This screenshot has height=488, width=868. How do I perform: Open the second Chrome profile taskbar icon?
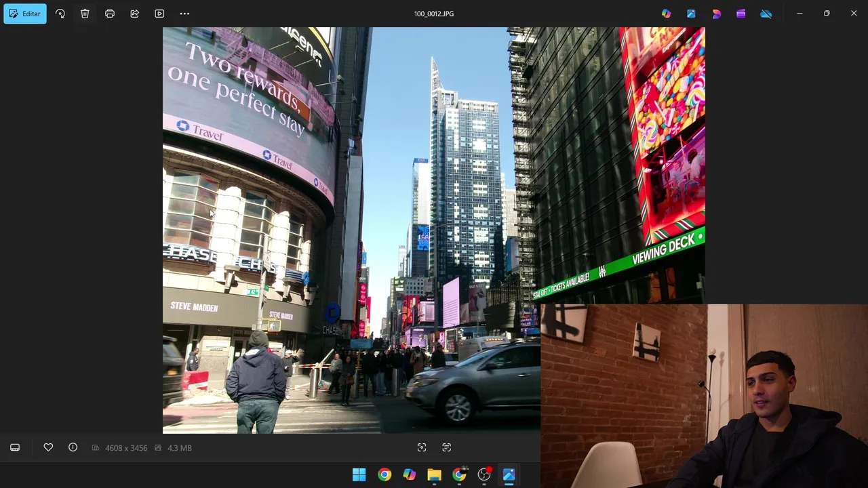459,474
